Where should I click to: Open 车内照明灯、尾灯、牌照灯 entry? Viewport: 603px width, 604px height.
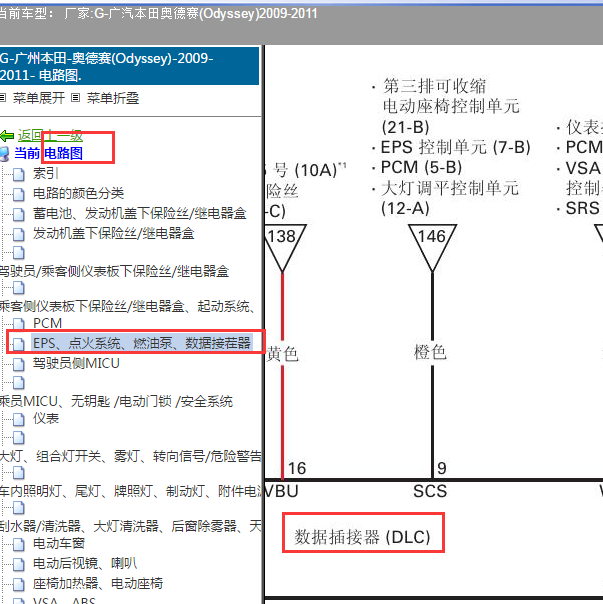pos(130,491)
